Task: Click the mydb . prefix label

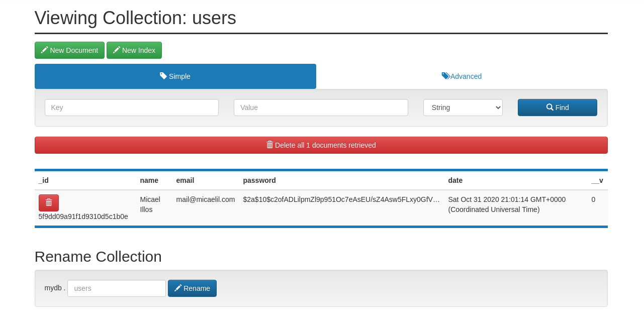Action: coord(55,288)
